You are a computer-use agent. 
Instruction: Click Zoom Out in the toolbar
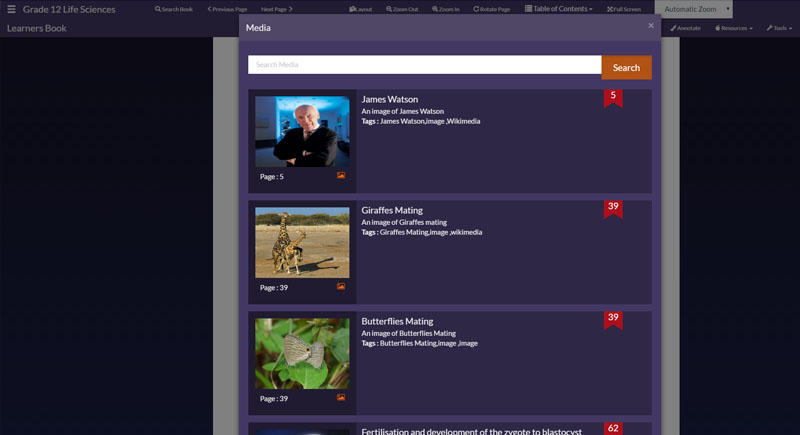coord(402,9)
